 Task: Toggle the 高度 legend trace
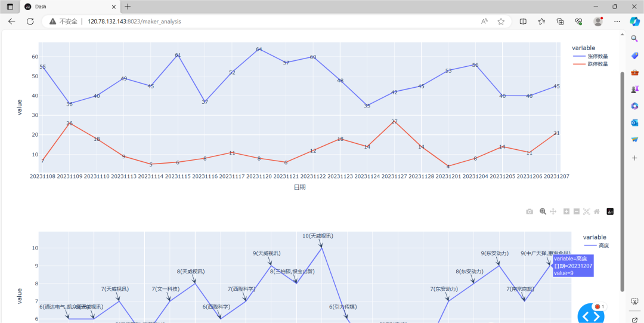[597, 245]
